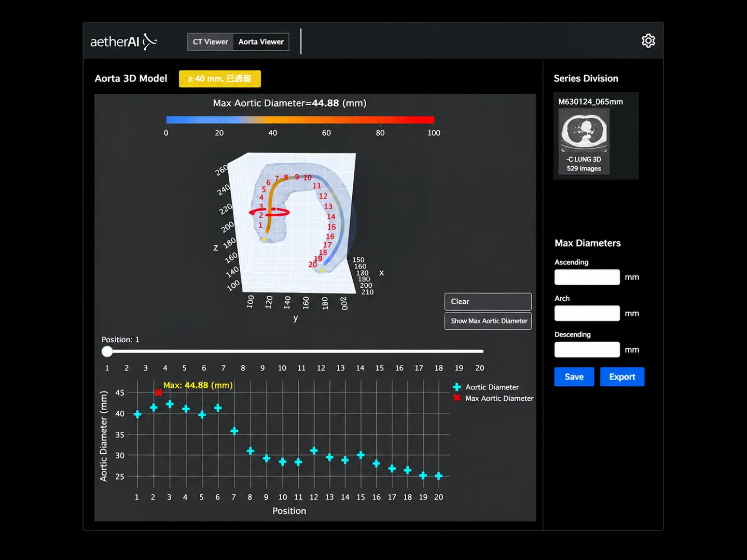This screenshot has height=560, width=747.
Task: Click the aetherAI logo
Action: pyautogui.click(x=123, y=41)
